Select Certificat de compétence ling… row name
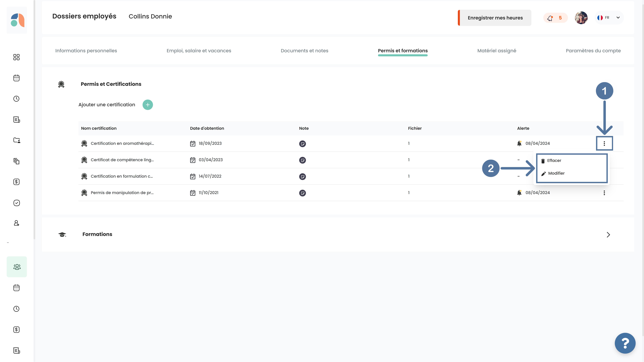Screen dimensions: 644x362 click(122, 160)
